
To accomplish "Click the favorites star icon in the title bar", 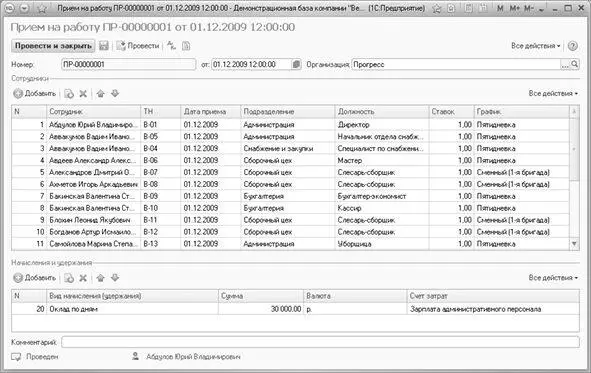I will [x=41, y=8].
